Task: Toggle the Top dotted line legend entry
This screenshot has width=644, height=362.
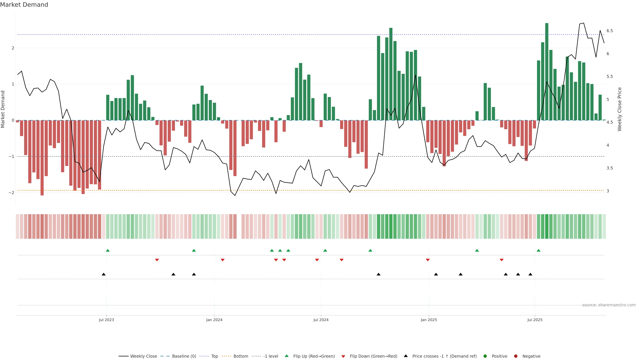Action: coord(214,356)
